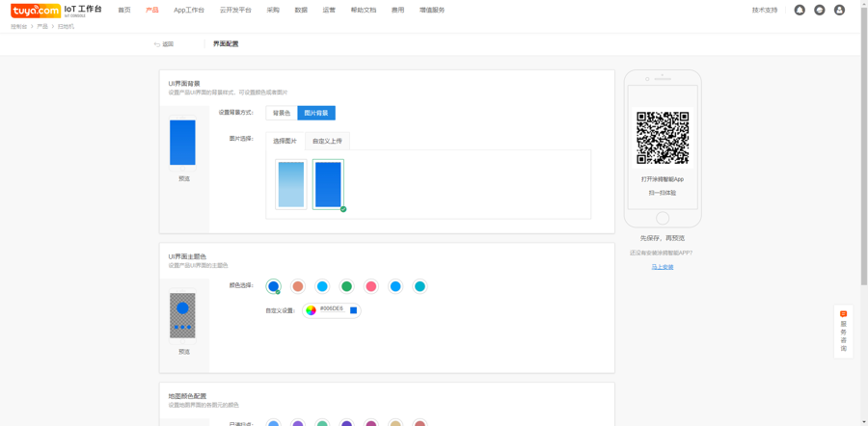The width and height of the screenshot is (868, 426).
Task: Open the App工作台 menu item
Action: 189,10
